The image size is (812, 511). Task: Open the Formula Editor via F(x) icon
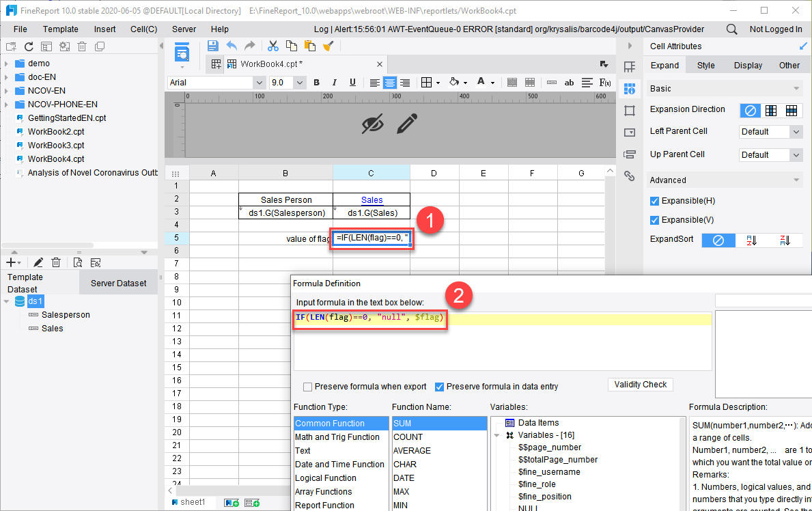pos(606,82)
